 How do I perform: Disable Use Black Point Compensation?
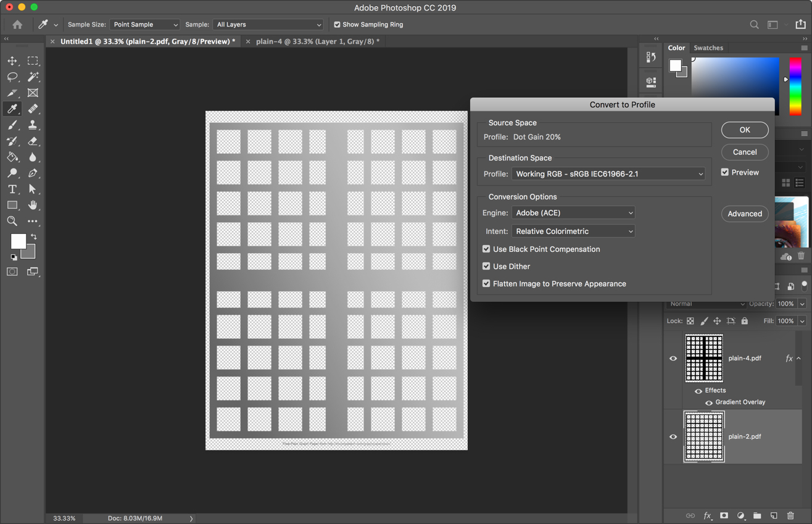pyautogui.click(x=486, y=249)
